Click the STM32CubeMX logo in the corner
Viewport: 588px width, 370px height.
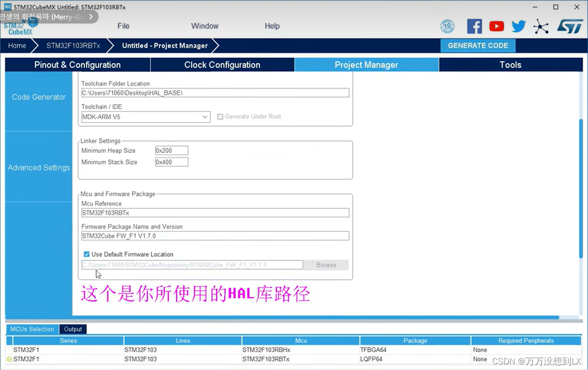click(x=18, y=29)
